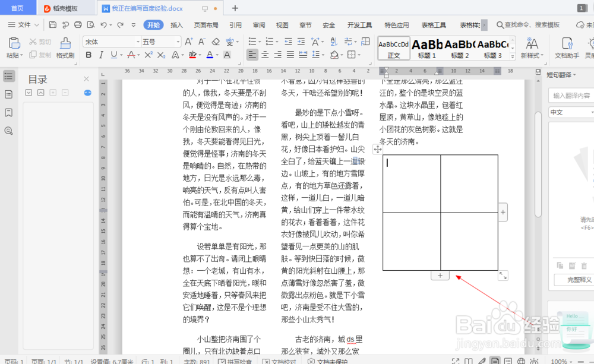Viewport: 594px width, 364px height.
Task: Increase paragraph indent
Action: click(x=301, y=42)
